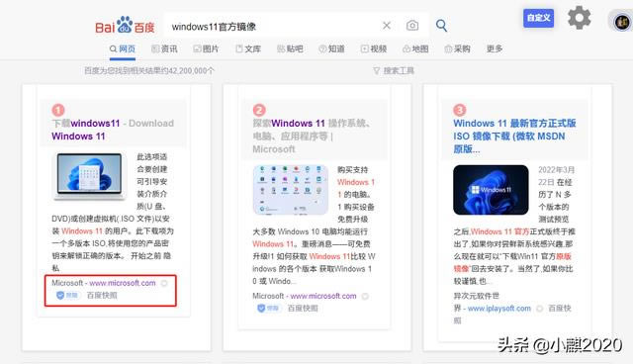Open the 地图 tab
The height and width of the screenshot is (364, 633).
[415, 48]
